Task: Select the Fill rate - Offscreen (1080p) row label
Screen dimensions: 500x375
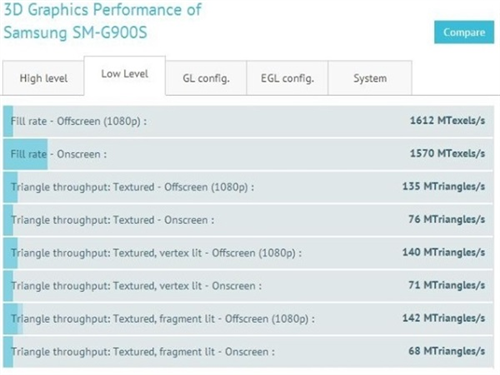Action: (x=79, y=121)
